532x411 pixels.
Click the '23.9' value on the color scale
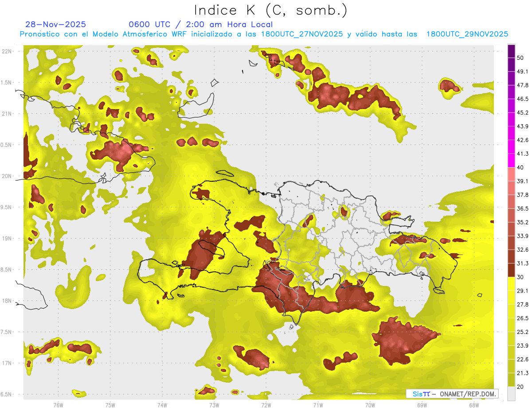tap(522, 345)
